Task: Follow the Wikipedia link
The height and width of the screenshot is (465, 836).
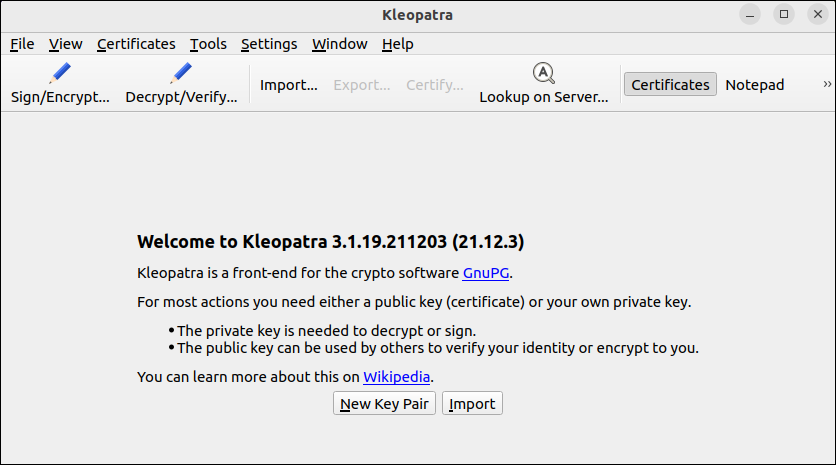Action: [x=396, y=377]
